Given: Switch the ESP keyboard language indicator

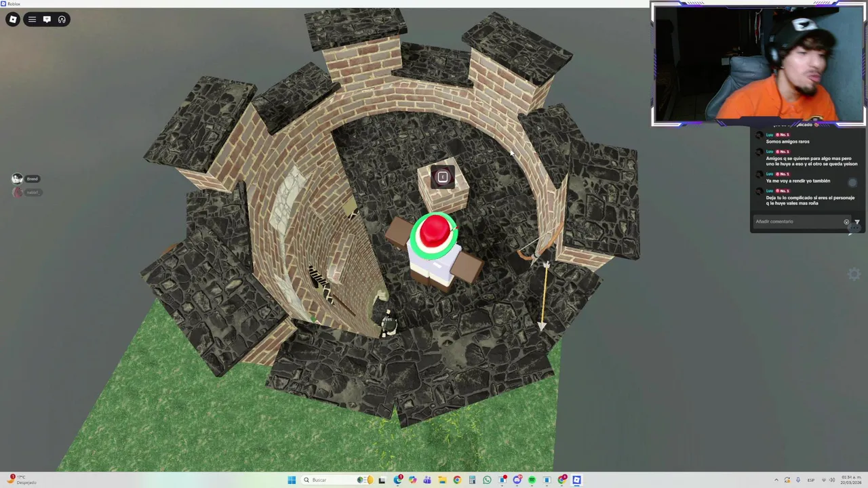Looking at the screenshot, I should 811,480.
